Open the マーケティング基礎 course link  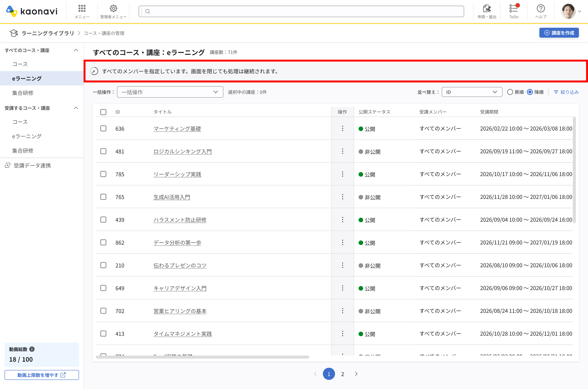(x=177, y=129)
